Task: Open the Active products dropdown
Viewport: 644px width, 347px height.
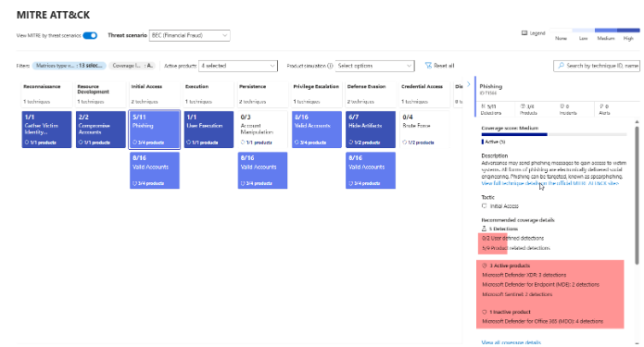Action: (238, 66)
